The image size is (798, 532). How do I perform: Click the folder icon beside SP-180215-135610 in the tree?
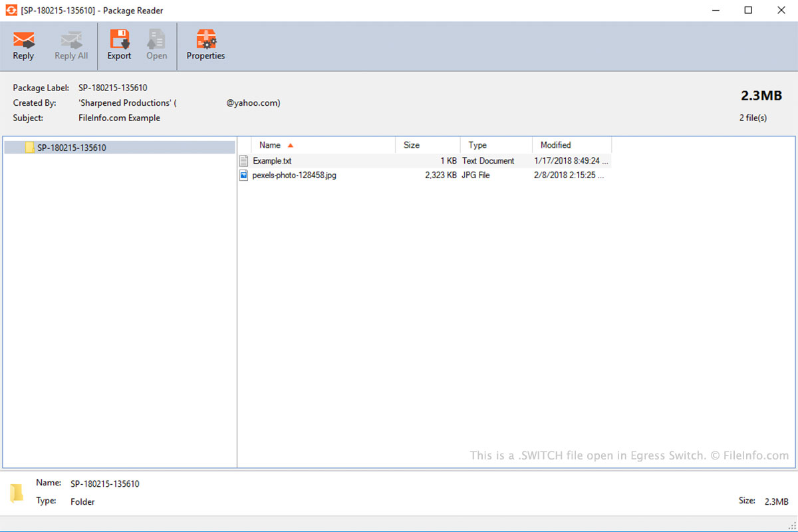[29, 148]
